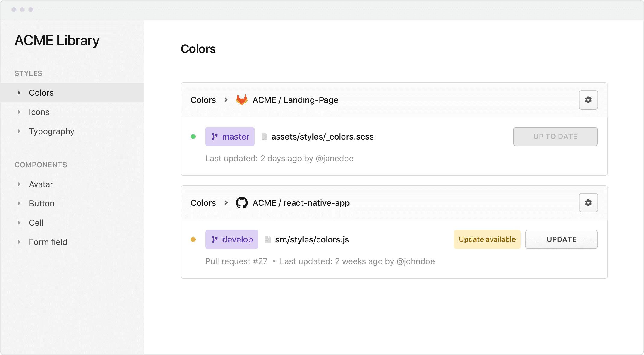Screen dimensions: 644x355
Task: Click the Update available badge
Action: 487,239
